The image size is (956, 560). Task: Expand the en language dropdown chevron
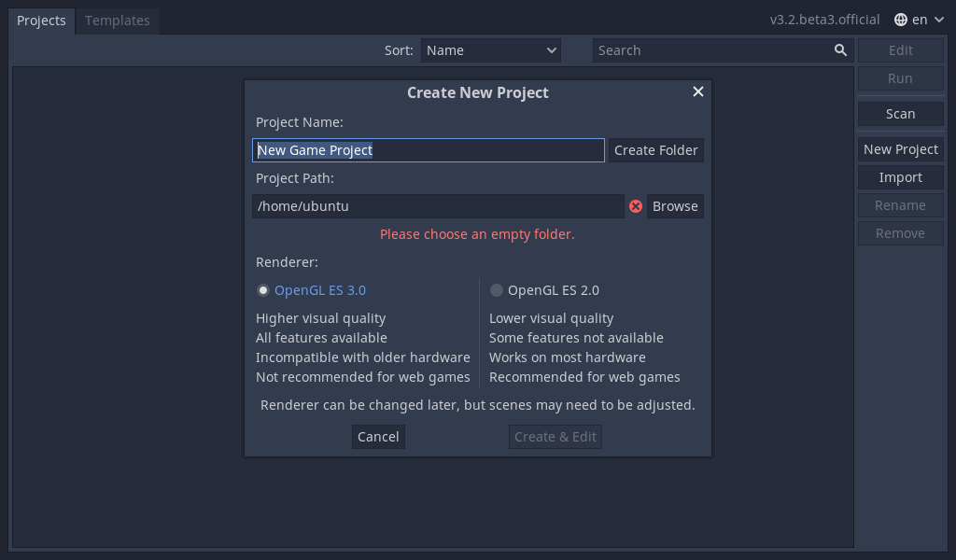click(939, 20)
